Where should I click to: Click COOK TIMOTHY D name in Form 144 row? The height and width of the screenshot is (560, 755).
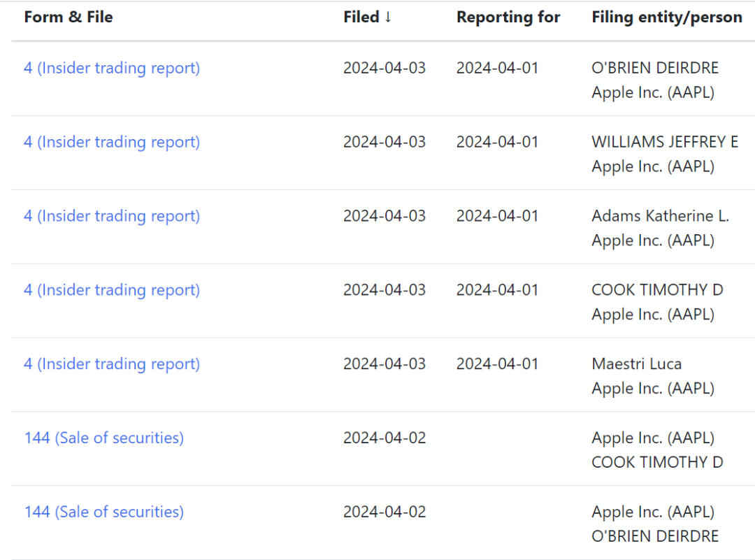coord(657,463)
